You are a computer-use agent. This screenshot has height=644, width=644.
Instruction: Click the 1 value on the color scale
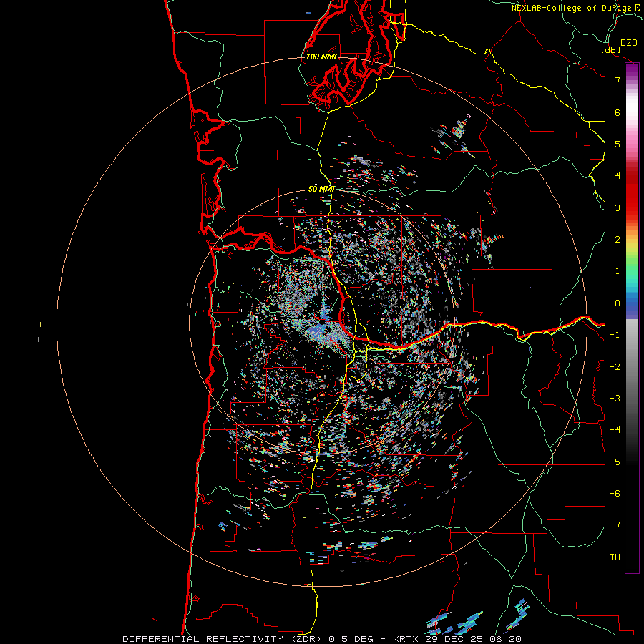[618, 271]
